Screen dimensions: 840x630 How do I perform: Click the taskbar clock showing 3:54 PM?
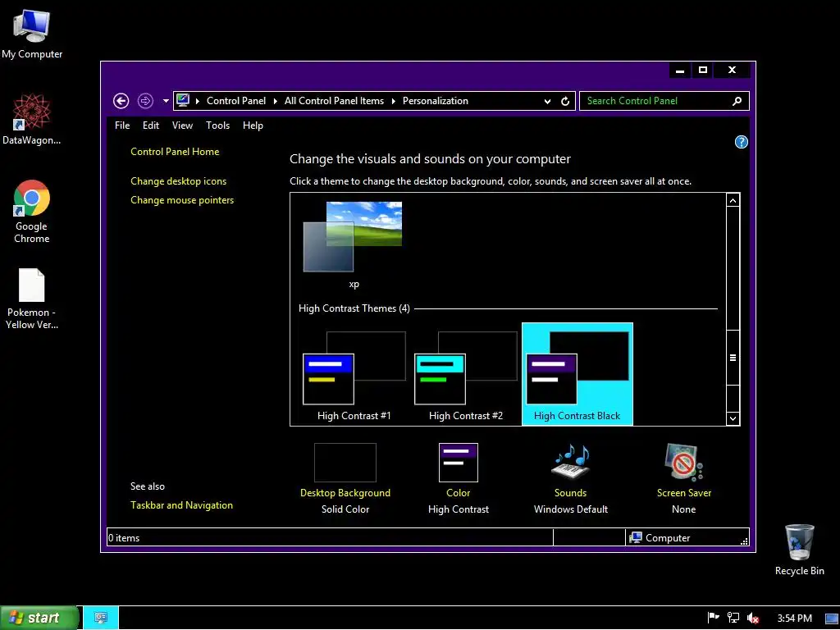794,619
